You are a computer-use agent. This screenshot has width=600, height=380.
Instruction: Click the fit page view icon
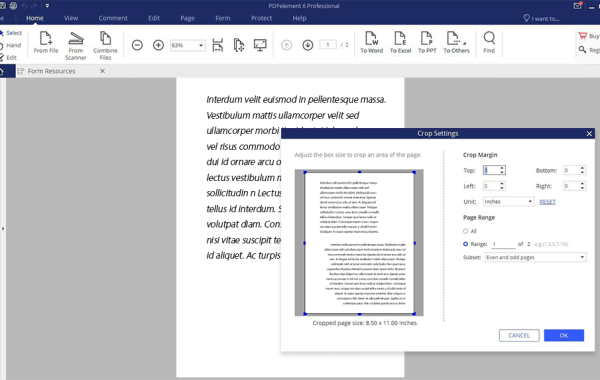pos(239,45)
